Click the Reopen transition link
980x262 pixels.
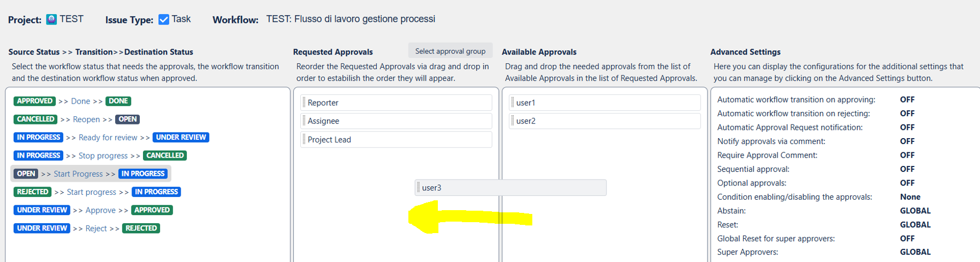86,119
